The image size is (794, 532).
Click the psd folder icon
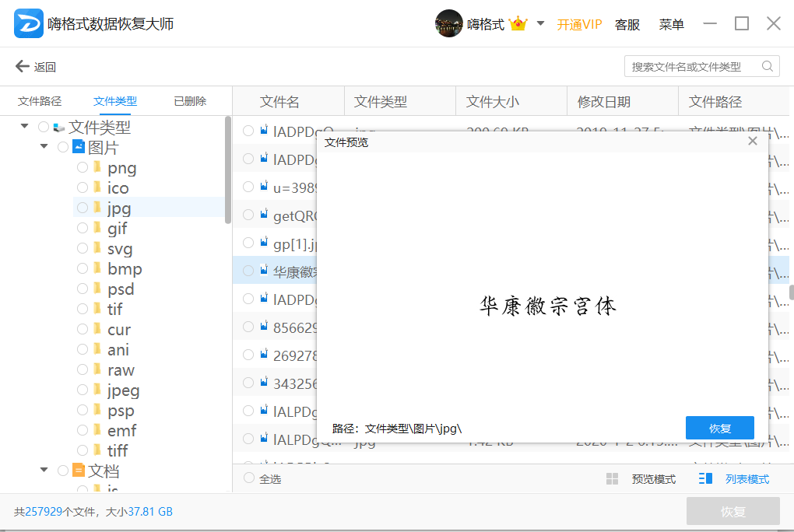pyautogui.click(x=97, y=289)
